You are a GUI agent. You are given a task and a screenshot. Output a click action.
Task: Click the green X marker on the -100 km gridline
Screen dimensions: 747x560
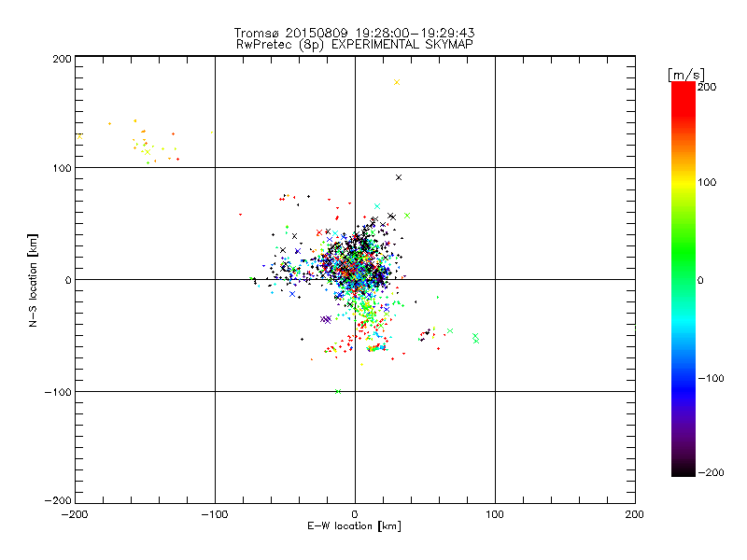[x=338, y=391]
